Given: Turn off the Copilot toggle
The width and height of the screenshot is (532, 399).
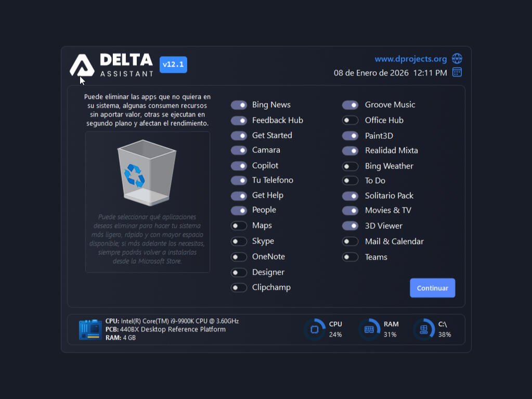Looking at the screenshot, I should click(239, 166).
